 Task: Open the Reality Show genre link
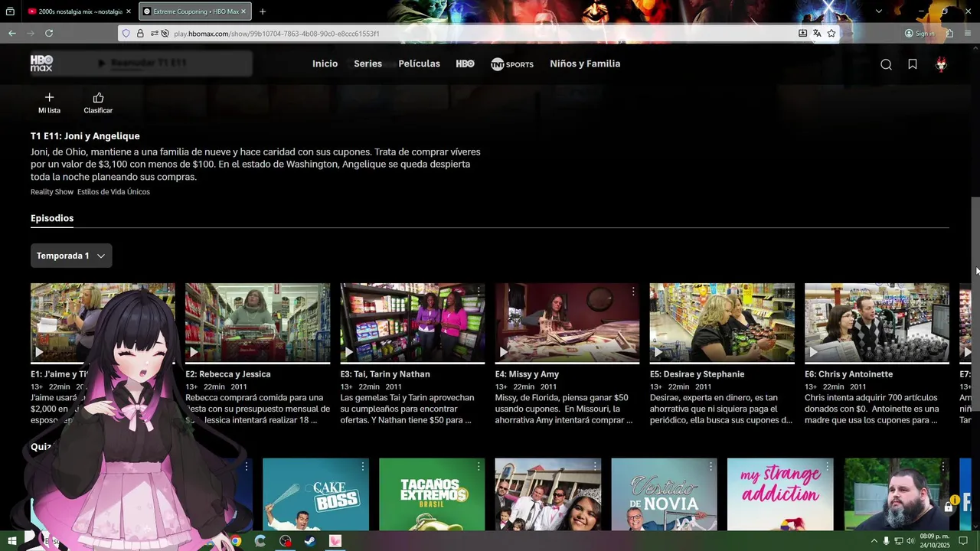[52, 192]
